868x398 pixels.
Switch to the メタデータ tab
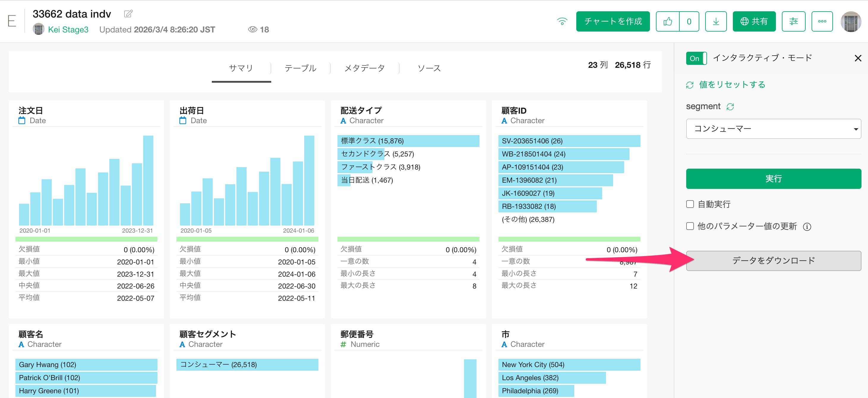[x=364, y=68]
